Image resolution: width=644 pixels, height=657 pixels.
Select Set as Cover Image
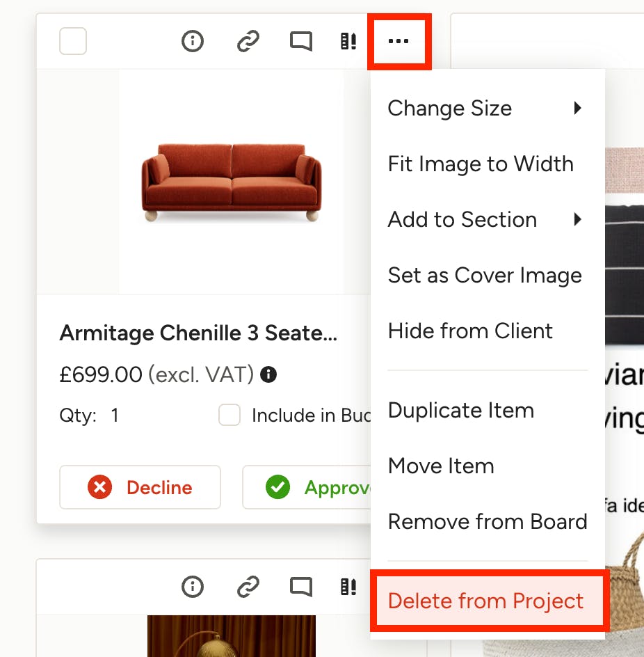488,275
